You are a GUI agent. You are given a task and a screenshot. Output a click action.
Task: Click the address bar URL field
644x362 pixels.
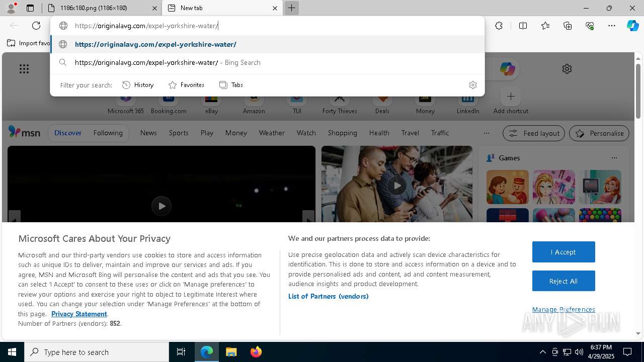pyautogui.click(x=268, y=26)
